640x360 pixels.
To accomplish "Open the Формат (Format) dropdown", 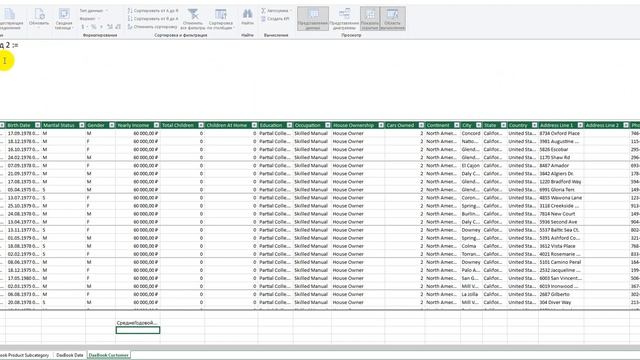I will click(x=90, y=19).
